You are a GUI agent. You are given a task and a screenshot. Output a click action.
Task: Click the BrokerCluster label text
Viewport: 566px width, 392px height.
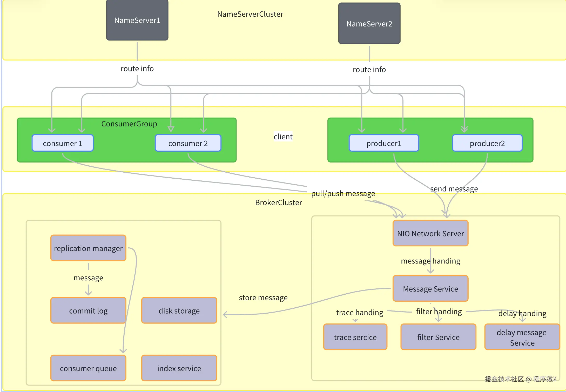pyautogui.click(x=278, y=202)
